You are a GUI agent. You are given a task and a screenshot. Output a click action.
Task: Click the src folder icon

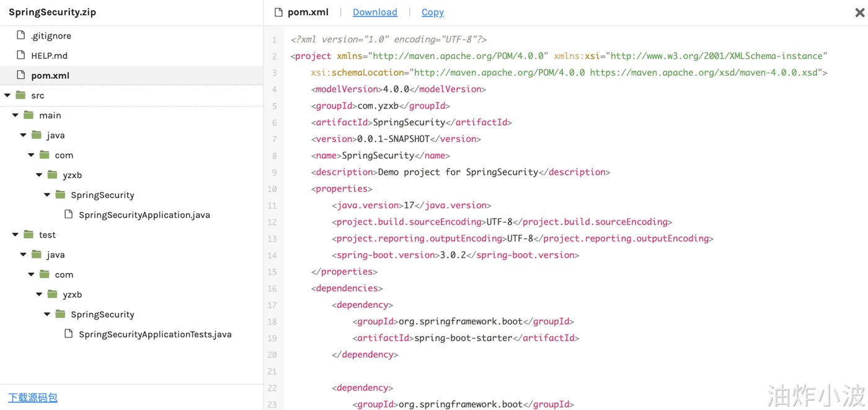(x=20, y=95)
